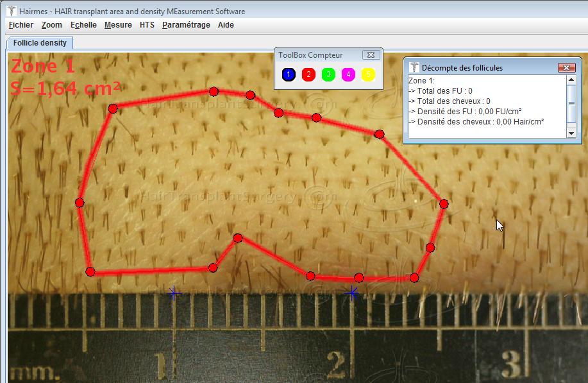Select the red counter number 2
The image size is (588, 383).
point(308,74)
